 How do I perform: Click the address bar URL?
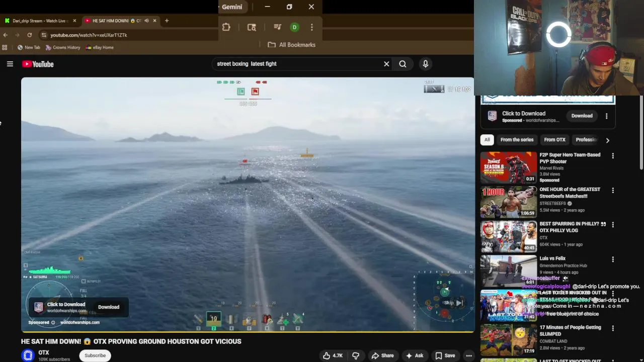point(89,35)
